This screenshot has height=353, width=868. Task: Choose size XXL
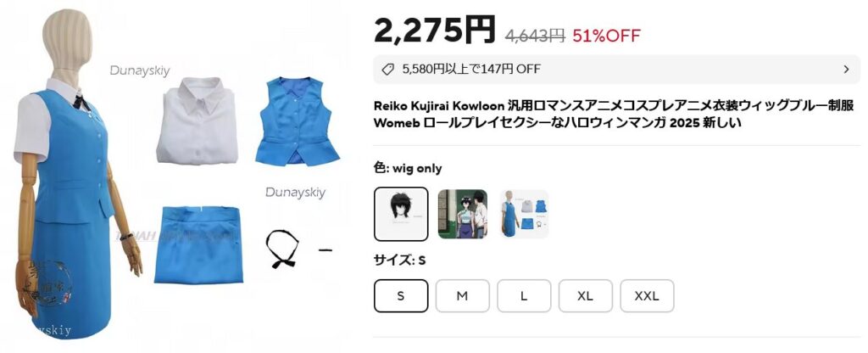coord(647,296)
